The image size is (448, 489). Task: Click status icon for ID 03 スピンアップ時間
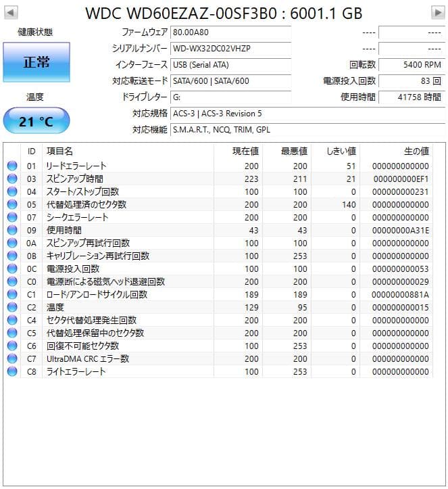click(12, 179)
